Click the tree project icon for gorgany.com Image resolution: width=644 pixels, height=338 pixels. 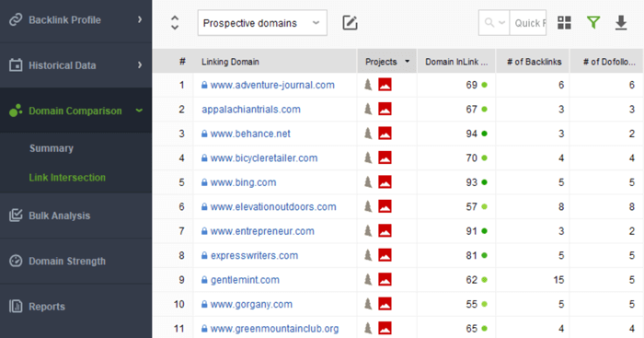click(368, 304)
